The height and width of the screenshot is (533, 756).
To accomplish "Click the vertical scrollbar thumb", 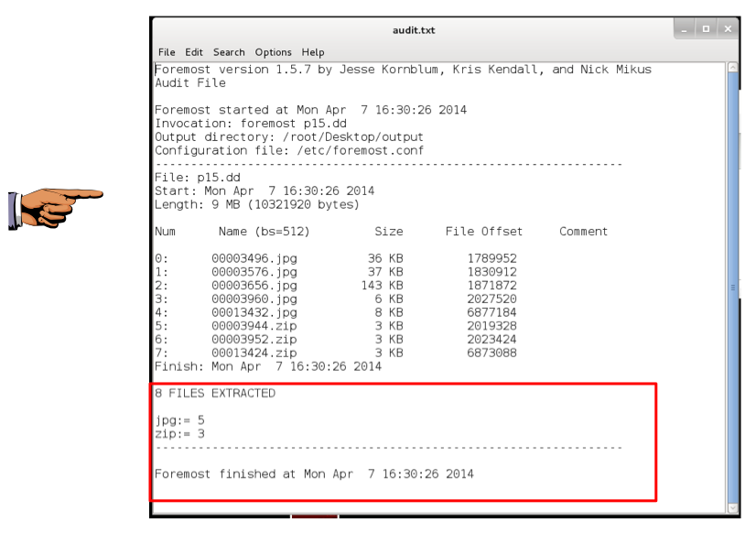I will click(x=732, y=287).
